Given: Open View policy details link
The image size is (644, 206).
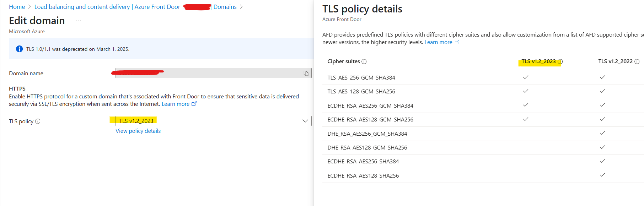Looking at the screenshot, I should (x=138, y=131).
